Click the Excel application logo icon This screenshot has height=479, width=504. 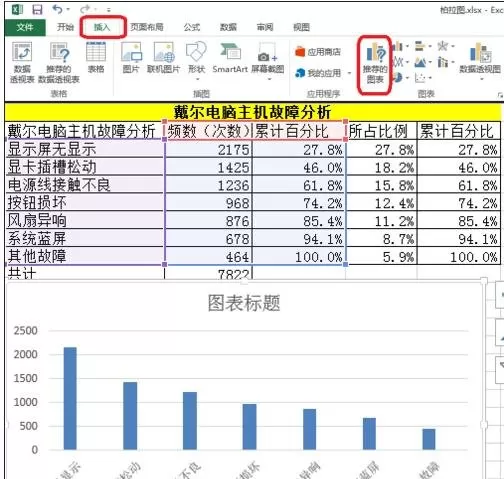(x=17, y=10)
